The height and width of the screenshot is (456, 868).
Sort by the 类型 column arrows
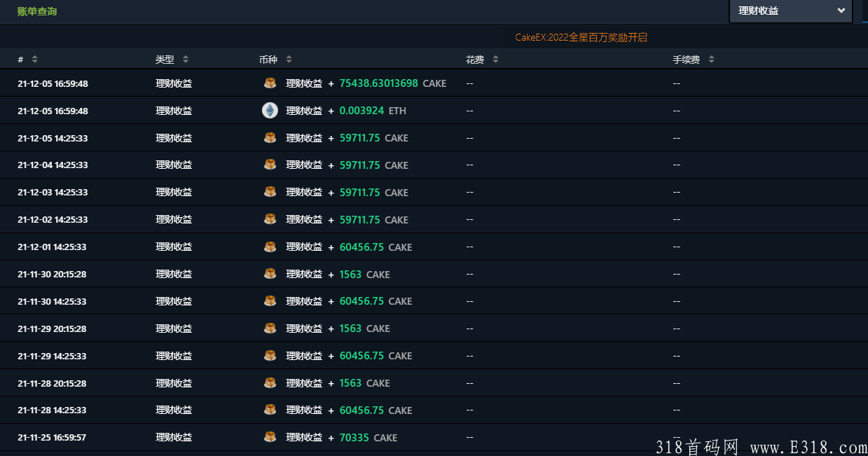click(186, 60)
